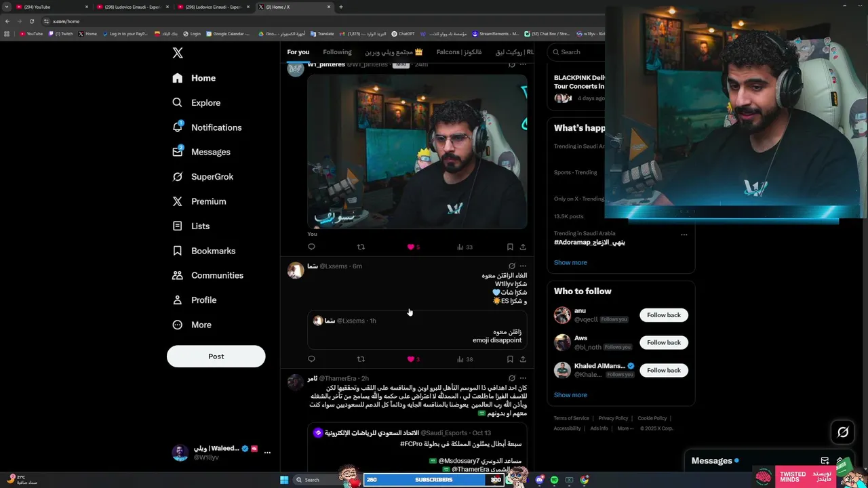Repost the top video post

(x=361, y=247)
